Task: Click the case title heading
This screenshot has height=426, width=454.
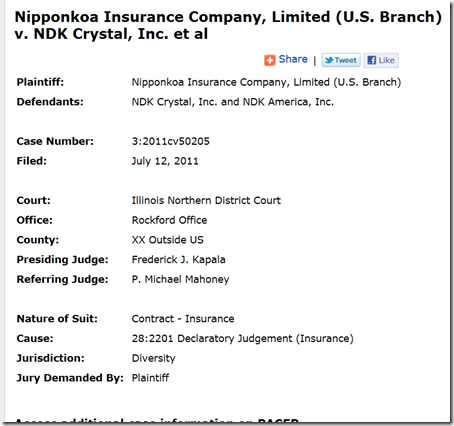Action: pos(228,25)
